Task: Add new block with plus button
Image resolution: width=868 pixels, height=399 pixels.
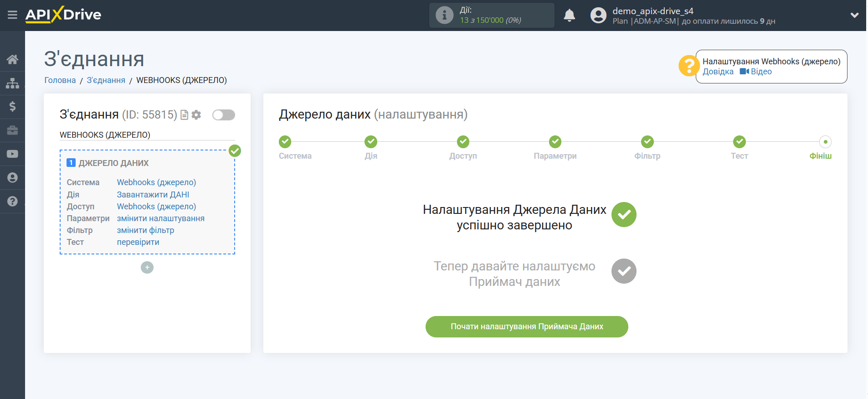Action: (147, 268)
